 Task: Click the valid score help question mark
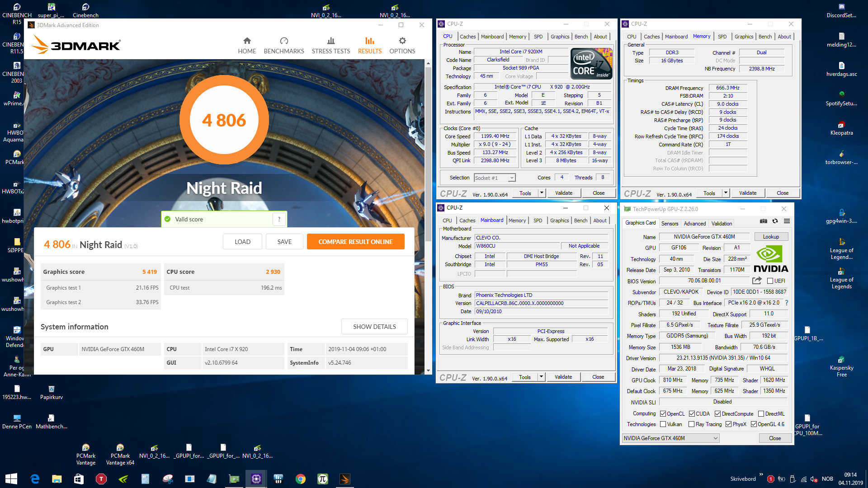279,219
